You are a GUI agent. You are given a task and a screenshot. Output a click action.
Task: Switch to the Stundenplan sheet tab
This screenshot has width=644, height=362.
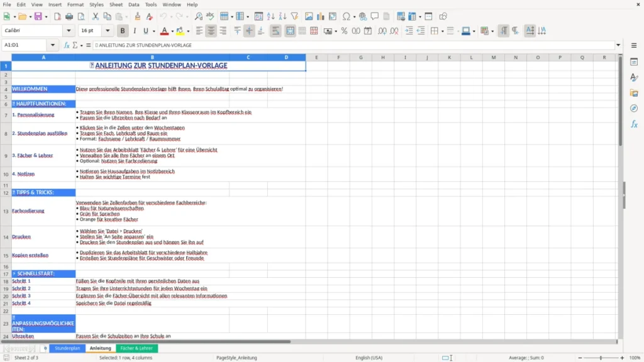tap(67, 348)
